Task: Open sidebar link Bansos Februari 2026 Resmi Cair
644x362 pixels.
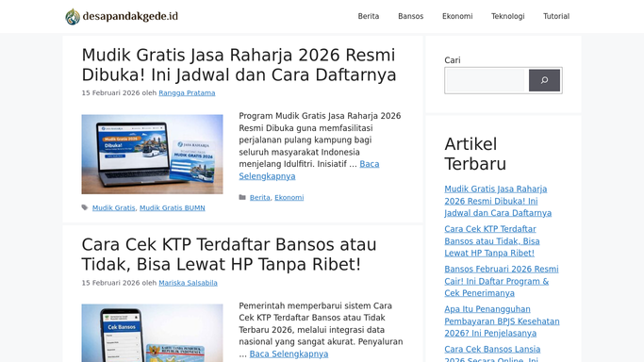Action: [x=502, y=281]
